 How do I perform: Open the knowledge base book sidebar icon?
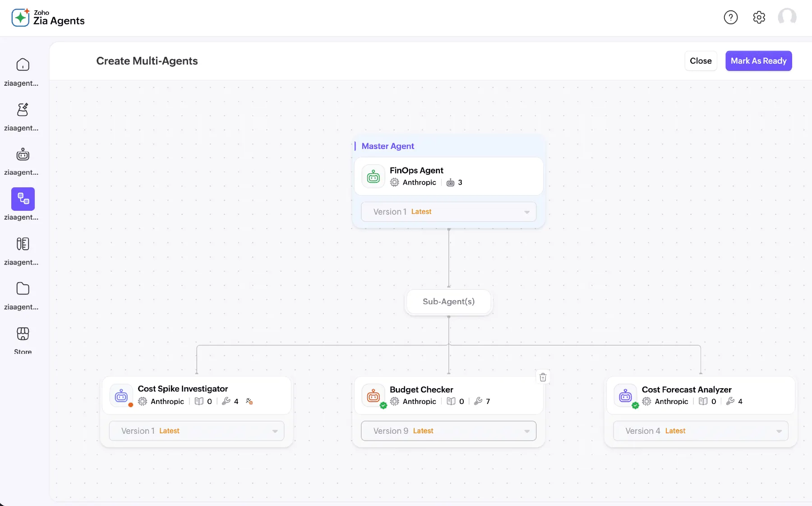23,244
